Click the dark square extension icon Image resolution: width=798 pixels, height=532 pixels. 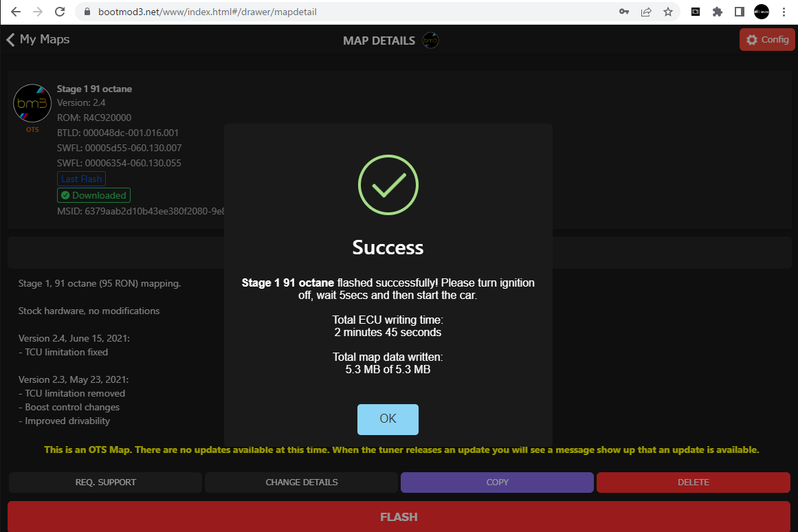695,12
